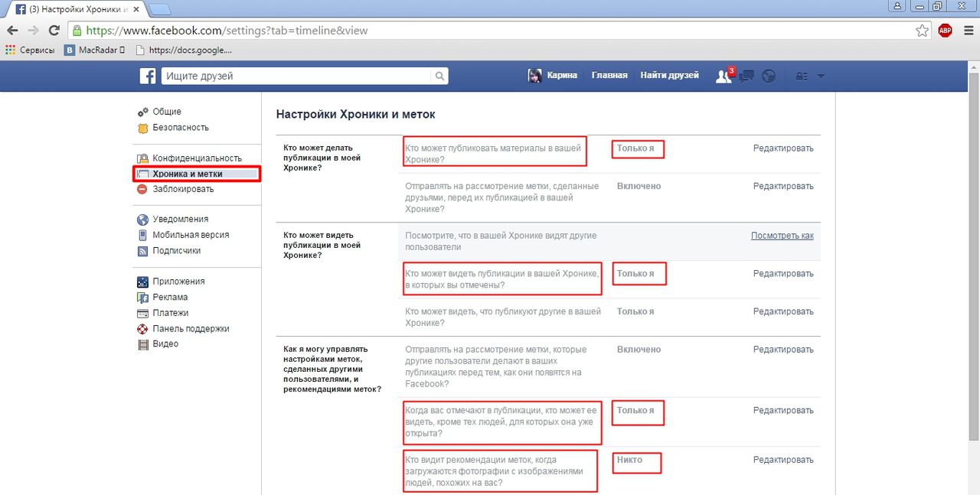Image resolution: width=980 pixels, height=495 pixels.
Task: Click the film icon next to Видео
Action: pos(142,344)
